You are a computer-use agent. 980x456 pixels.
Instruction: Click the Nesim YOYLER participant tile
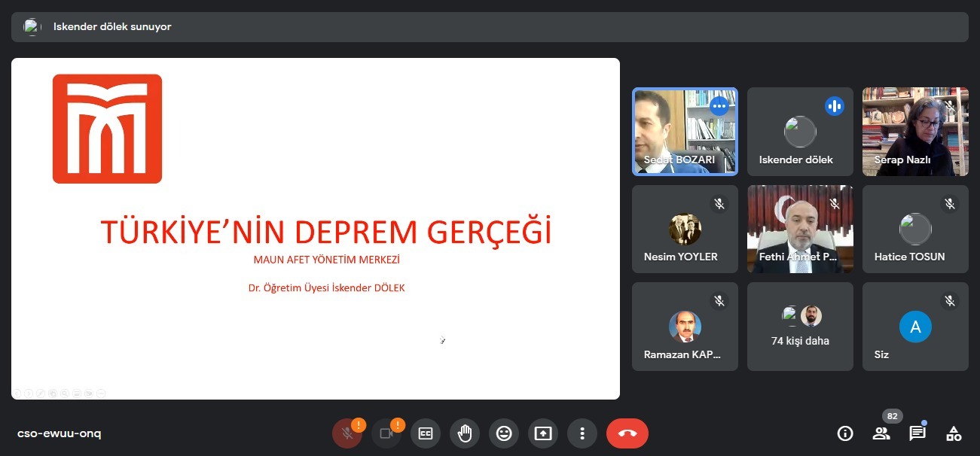coord(685,229)
